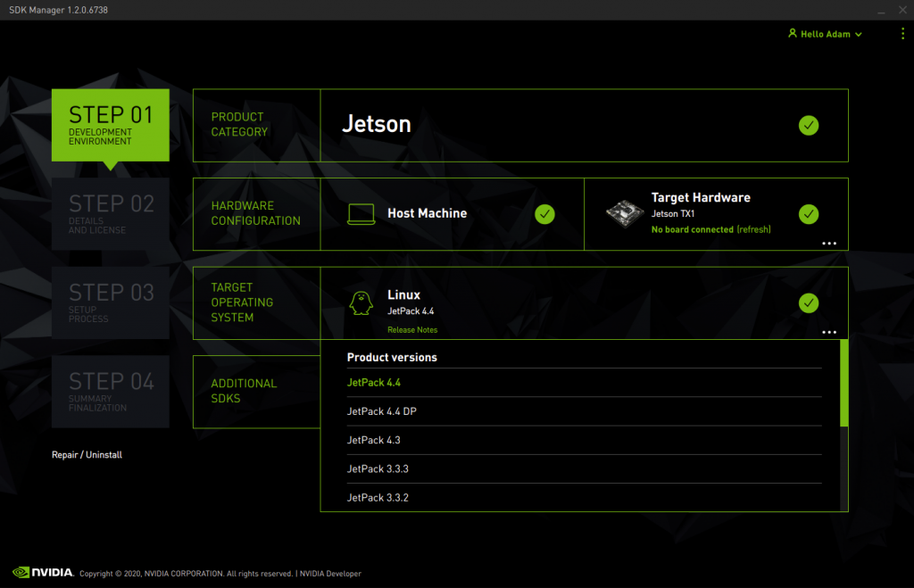Click the Hardware Configuration label
Screen dimensions: 914x588
click(255, 213)
